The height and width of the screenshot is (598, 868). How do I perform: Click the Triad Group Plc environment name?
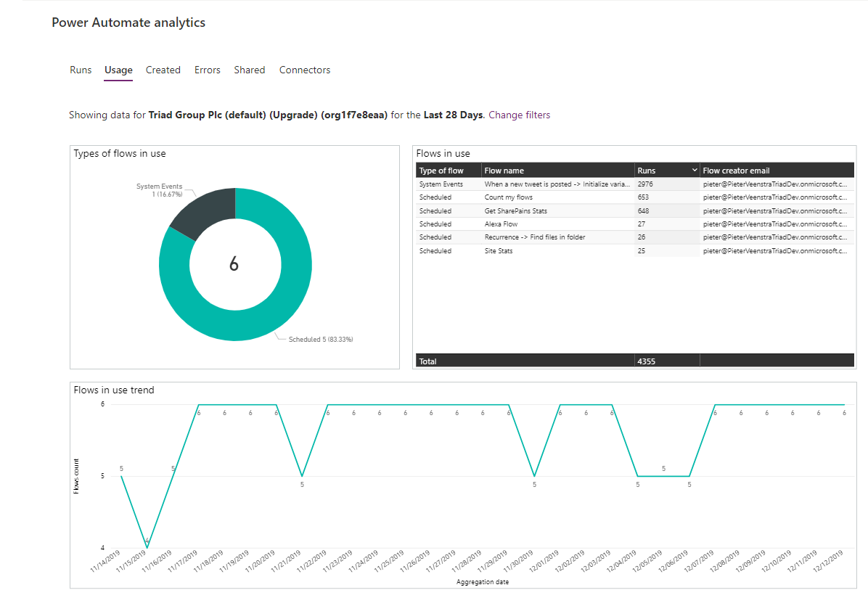tap(268, 115)
